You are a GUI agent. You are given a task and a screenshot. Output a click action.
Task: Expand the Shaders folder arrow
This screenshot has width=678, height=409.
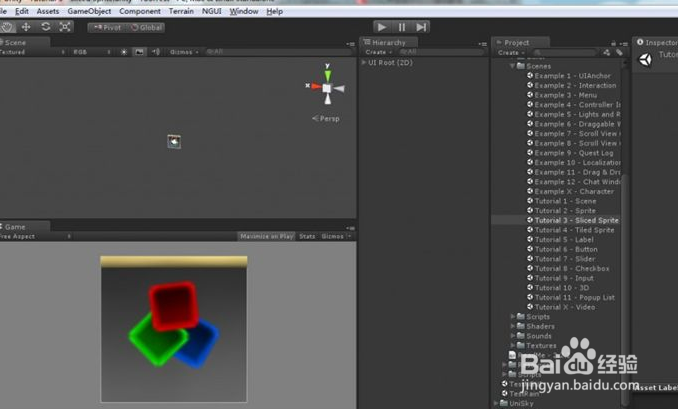point(513,326)
